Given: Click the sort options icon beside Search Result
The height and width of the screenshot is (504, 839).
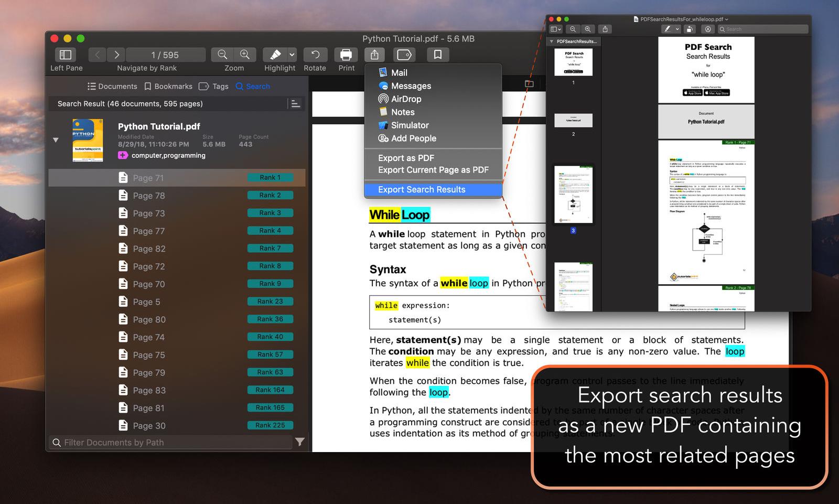Looking at the screenshot, I should (x=295, y=104).
